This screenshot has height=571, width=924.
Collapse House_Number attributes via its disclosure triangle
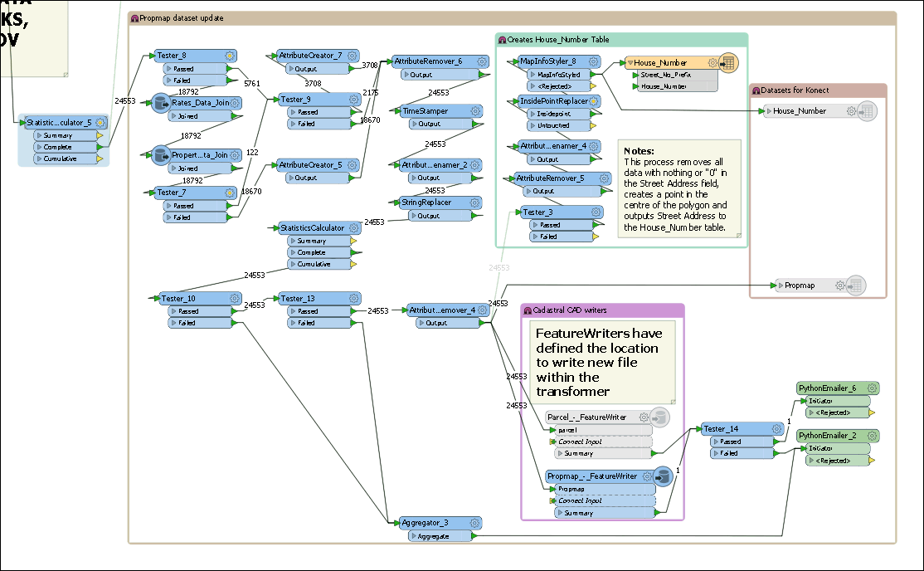(x=632, y=62)
